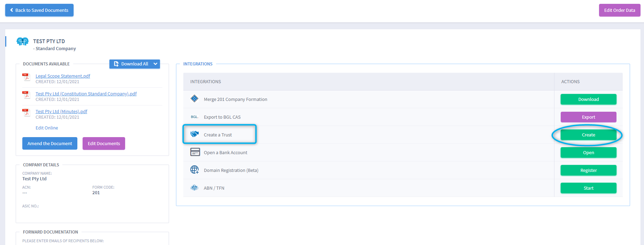Click the Merge 201 Company Formation text

pyautogui.click(x=236, y=99)
